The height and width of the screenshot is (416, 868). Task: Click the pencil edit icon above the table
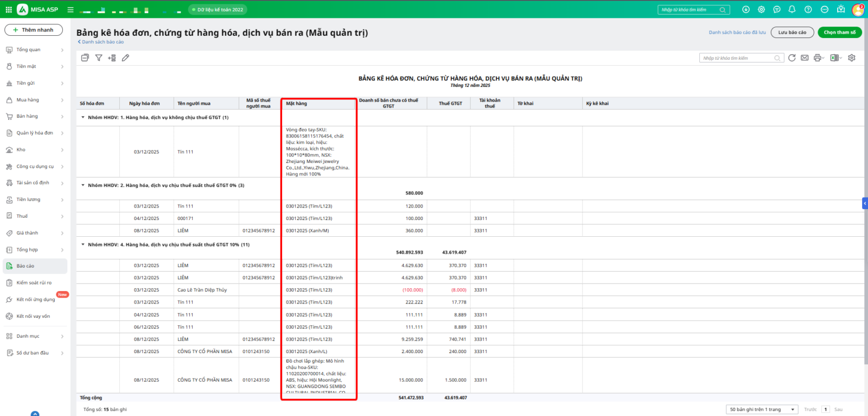tap(125, 58)
